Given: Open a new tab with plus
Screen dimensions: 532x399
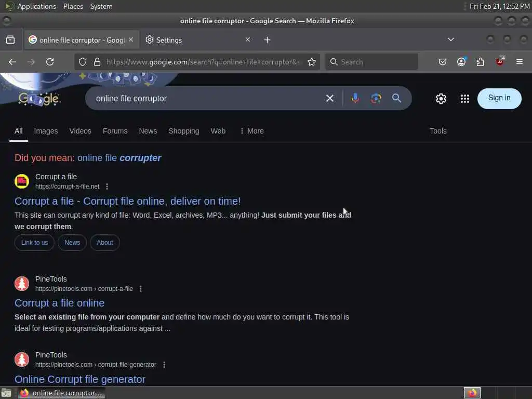Looking at the screenshot, I should (x=267, y=40).
